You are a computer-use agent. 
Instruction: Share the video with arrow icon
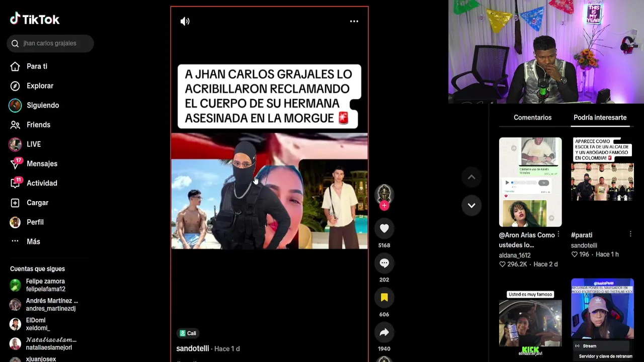click(384, 332)
